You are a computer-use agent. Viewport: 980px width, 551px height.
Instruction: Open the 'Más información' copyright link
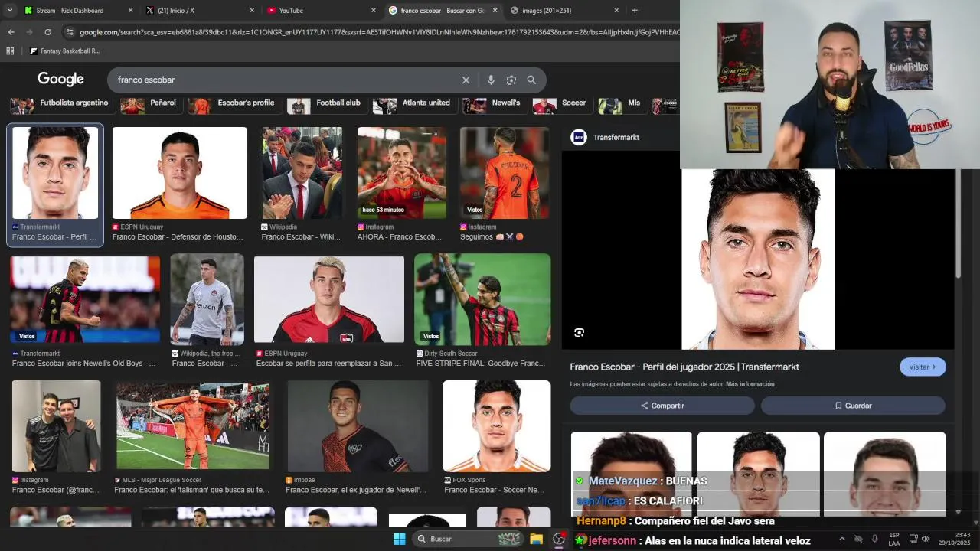coord(750,384)
